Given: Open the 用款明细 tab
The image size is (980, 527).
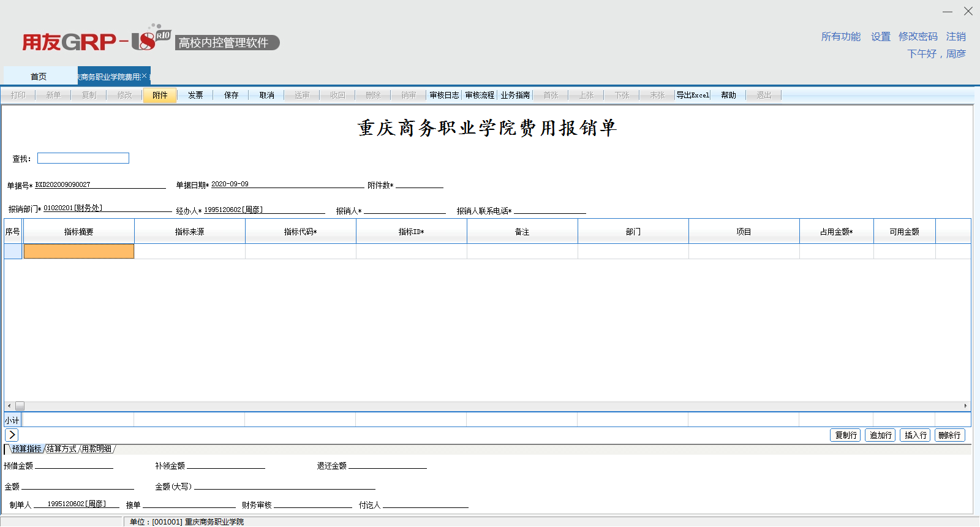Looking at the screenshot, I should point(97,449).
